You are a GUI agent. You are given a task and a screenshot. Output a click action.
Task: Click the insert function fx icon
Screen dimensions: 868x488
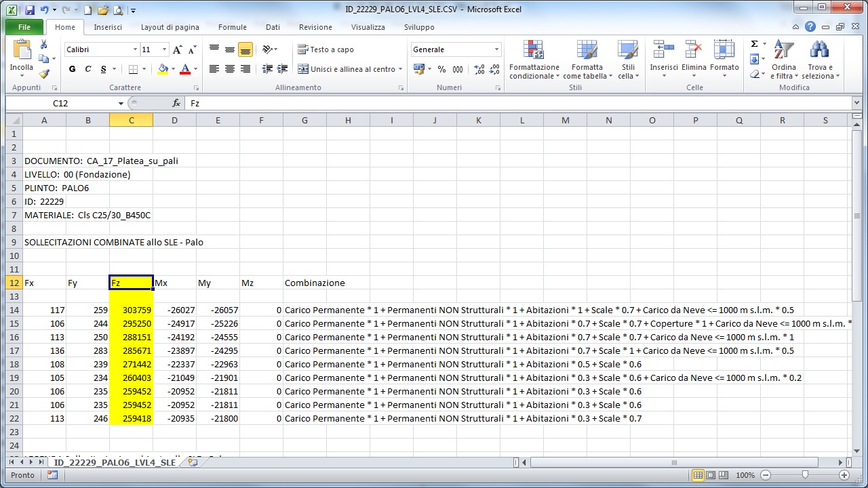coord(176,103)
